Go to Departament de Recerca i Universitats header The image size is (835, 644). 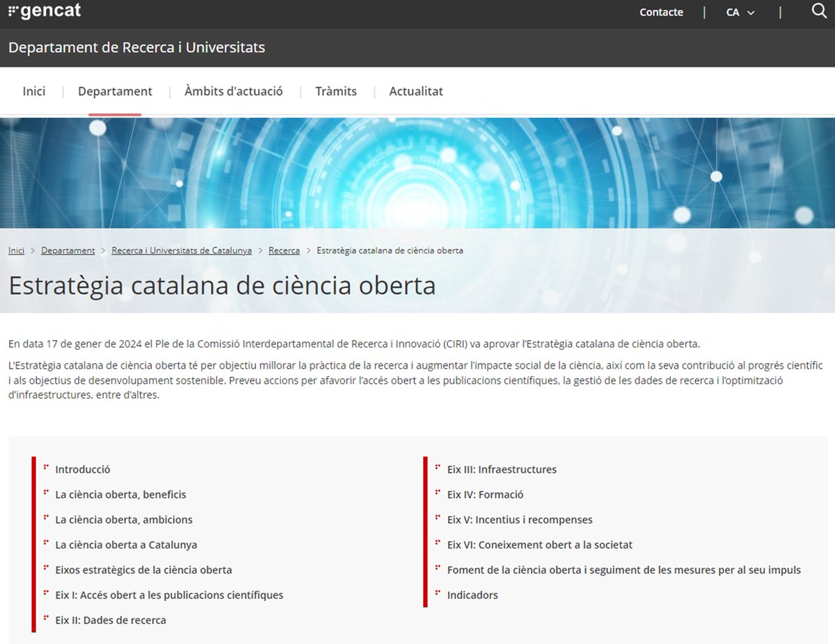pos(136,47)
